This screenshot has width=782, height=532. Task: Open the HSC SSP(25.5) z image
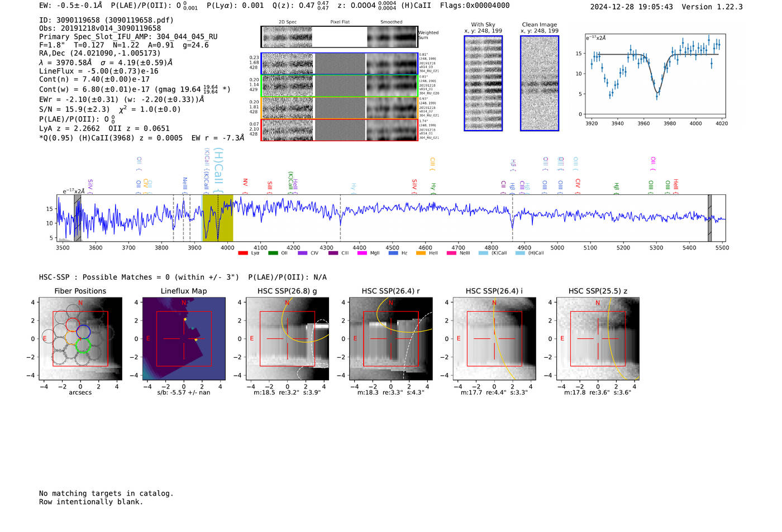point(598,339)
